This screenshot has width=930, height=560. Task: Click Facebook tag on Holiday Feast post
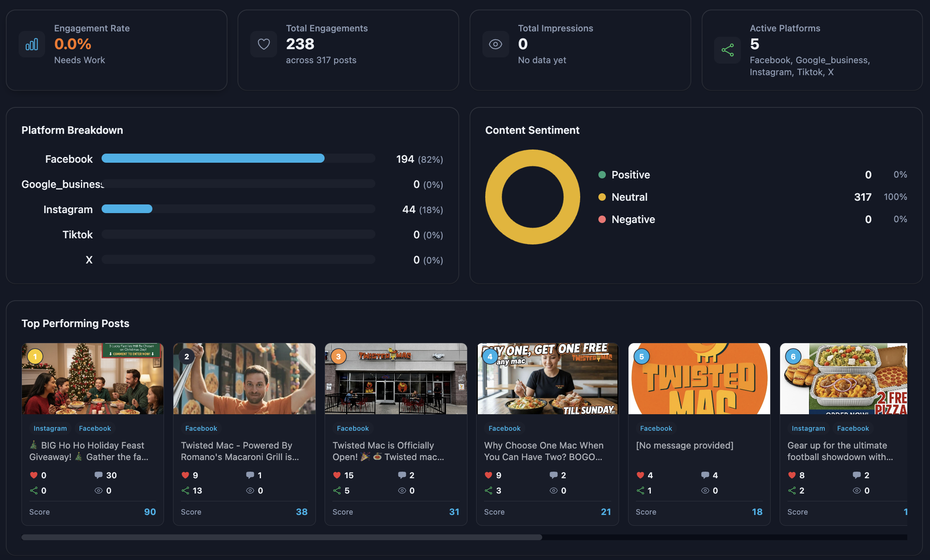point(95,429)
